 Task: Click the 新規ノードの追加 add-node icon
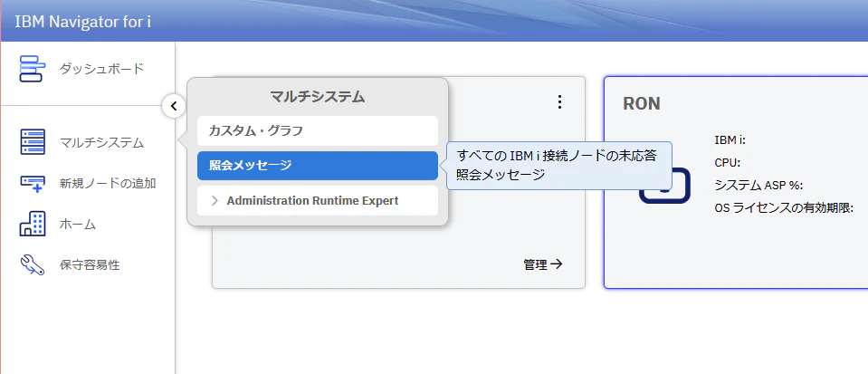point(32,184)
